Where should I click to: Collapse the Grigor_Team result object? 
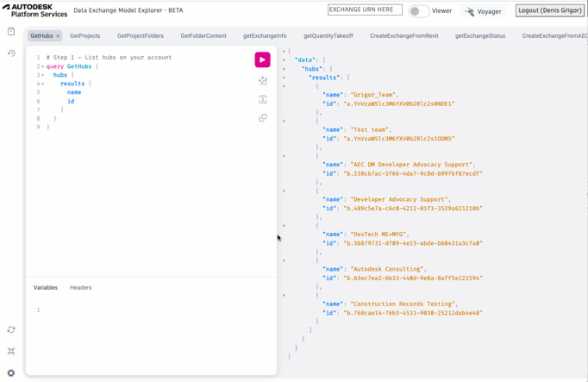[284, 86]
